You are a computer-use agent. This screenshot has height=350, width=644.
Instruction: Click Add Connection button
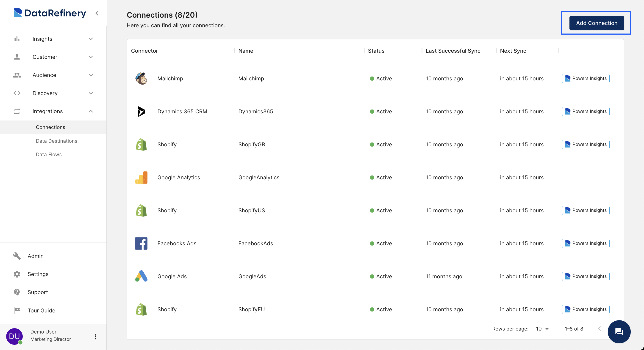point(597,22)
